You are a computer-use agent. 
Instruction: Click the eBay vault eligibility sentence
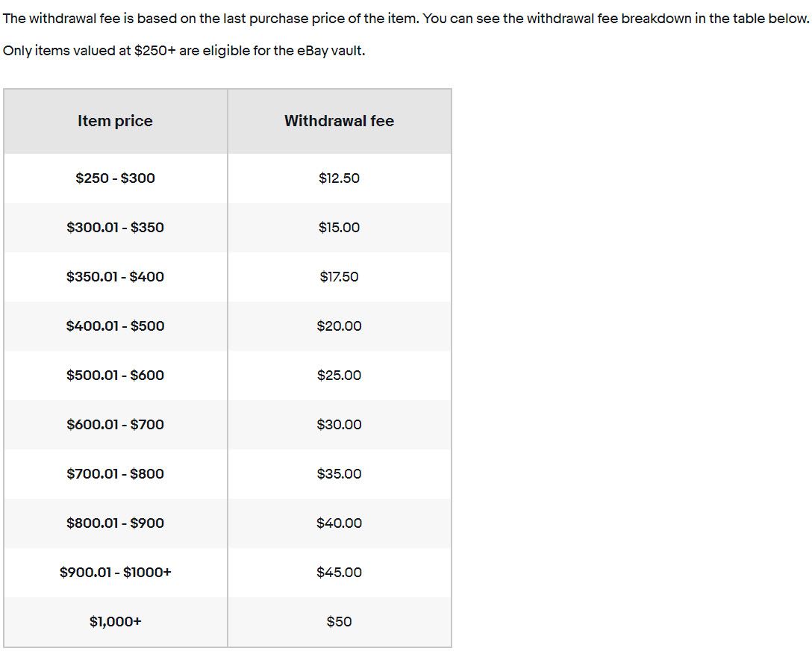click(x=184, y=52)
